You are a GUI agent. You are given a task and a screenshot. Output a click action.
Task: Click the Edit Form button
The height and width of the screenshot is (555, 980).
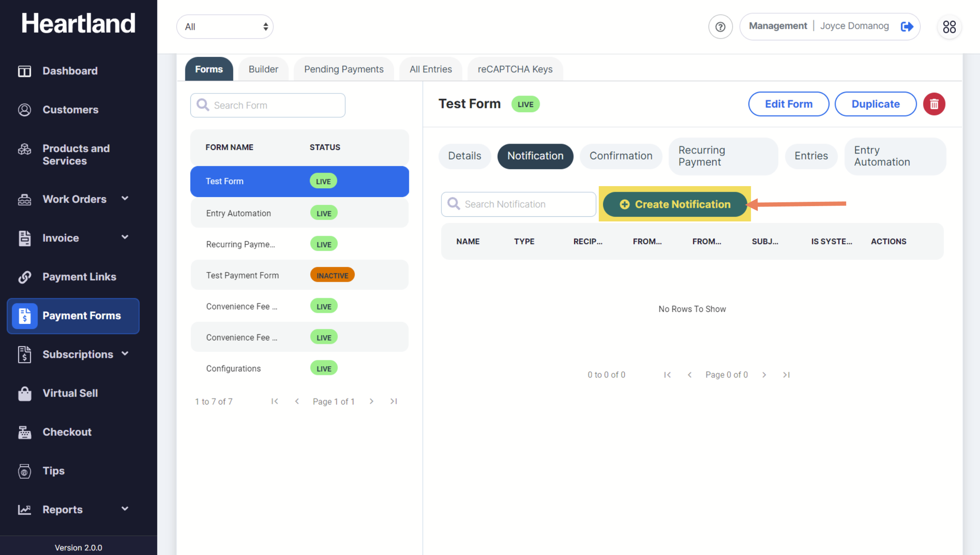click(x=788, y=104)
